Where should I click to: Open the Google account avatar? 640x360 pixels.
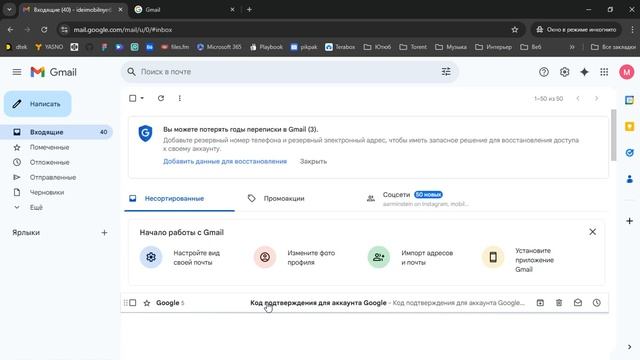click(627, 72)
